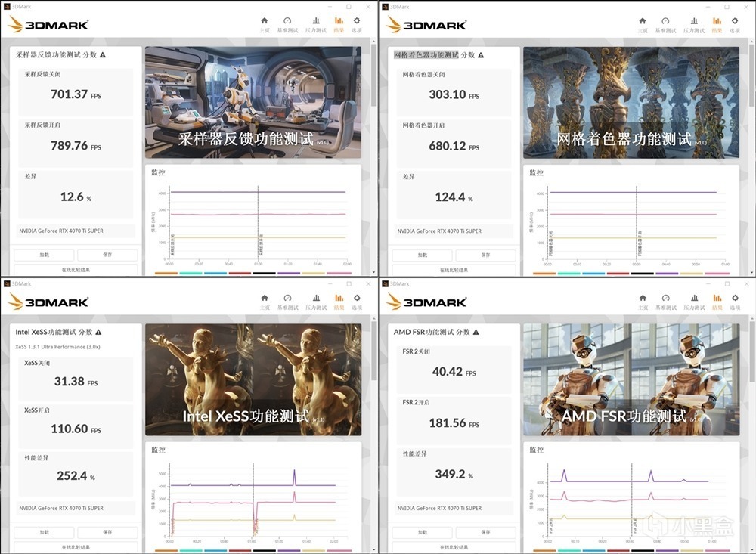Click 采样器反馈功能测试 hero image
Image resolution: width=756 pixels, height=554 pixels.
(253, 102)
